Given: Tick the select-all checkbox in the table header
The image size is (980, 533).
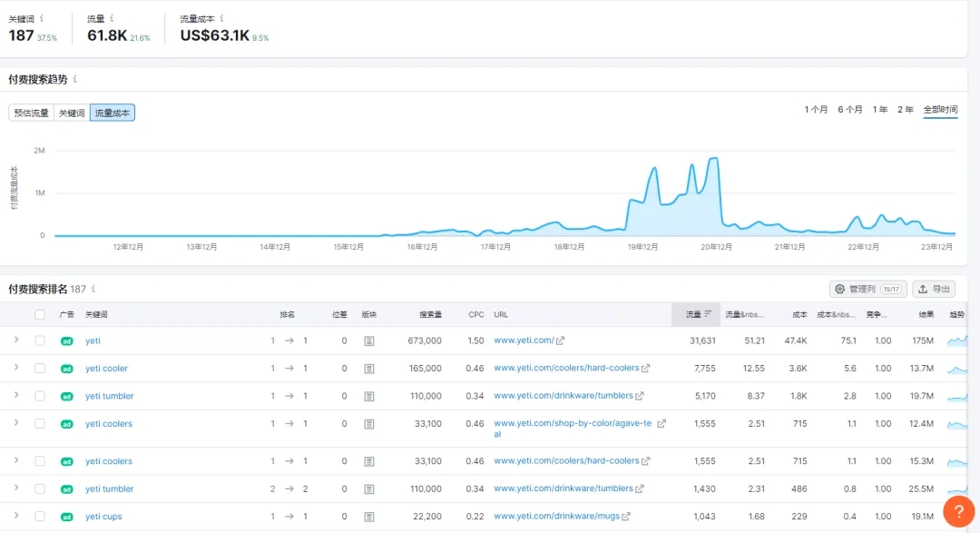Looking at the screenshot, I should 39,315.
